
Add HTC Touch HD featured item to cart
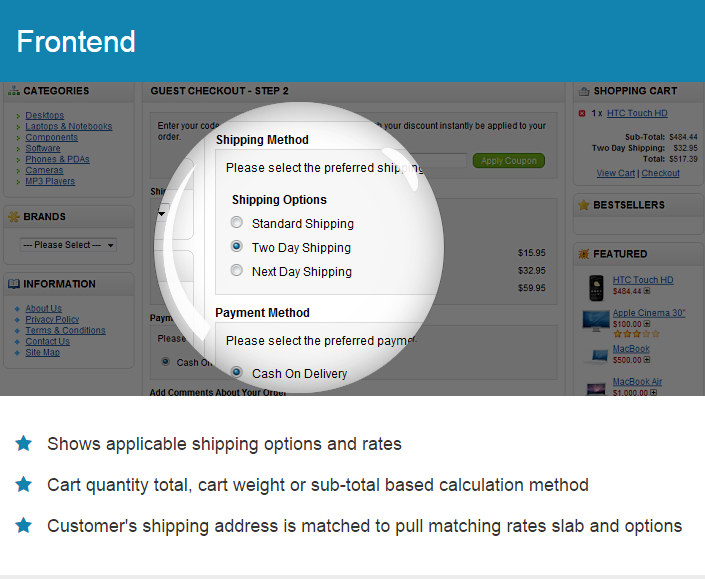pos(647,291)
